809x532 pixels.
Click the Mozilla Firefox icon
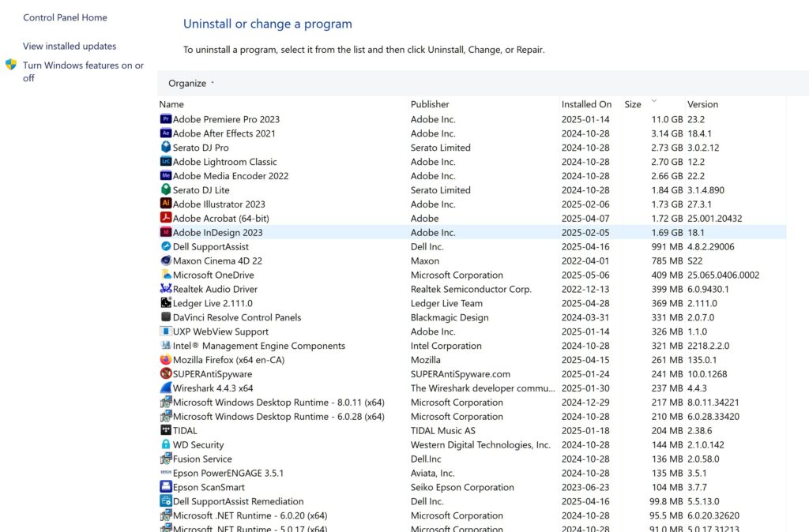166,359
